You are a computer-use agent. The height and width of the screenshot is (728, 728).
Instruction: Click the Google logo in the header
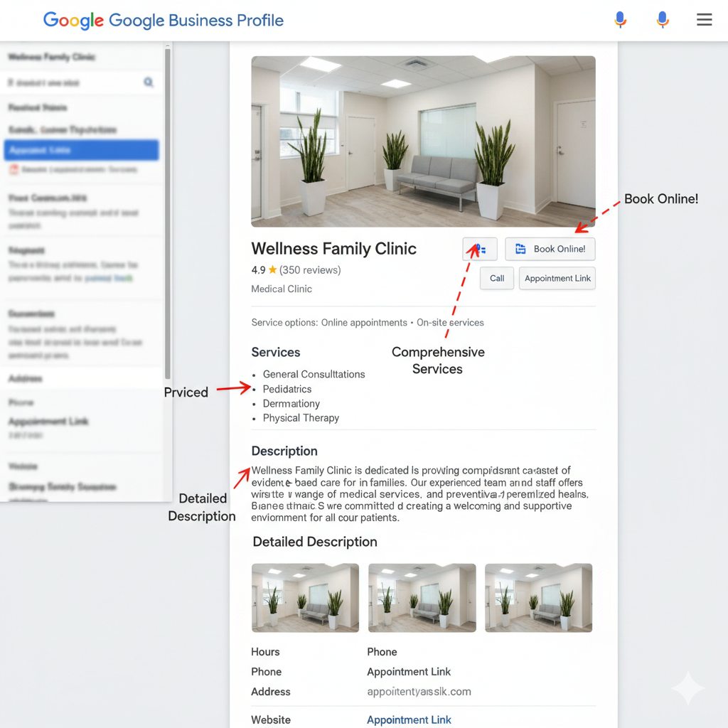[x=73, y=20]
